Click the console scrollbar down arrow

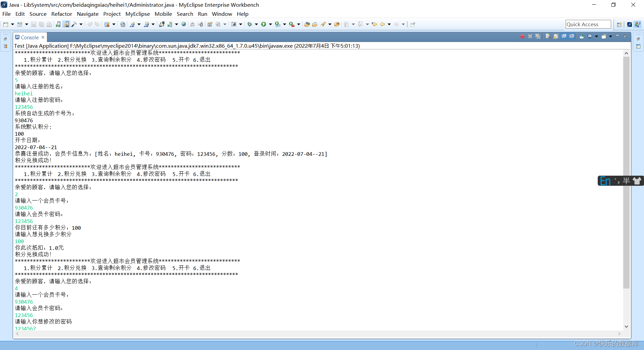[626, 326]
